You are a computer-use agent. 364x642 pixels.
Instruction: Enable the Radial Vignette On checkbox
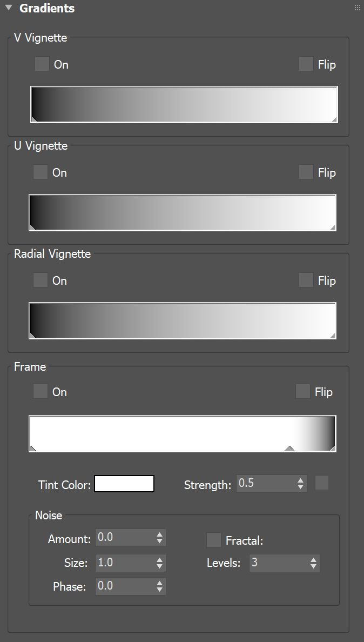click(40, 280)
